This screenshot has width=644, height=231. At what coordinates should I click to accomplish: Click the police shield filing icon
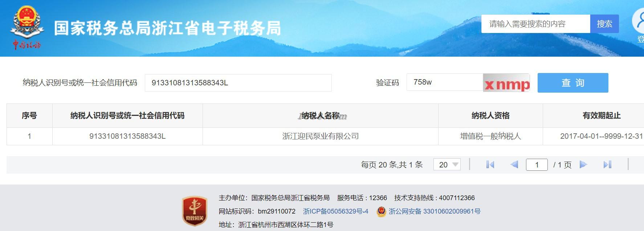pos(381,211)
